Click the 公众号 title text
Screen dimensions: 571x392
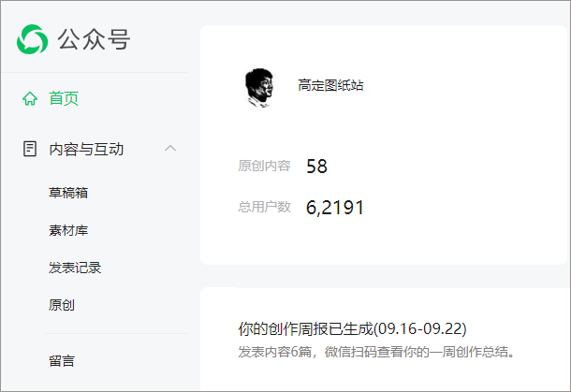click(x=94, y=39)
